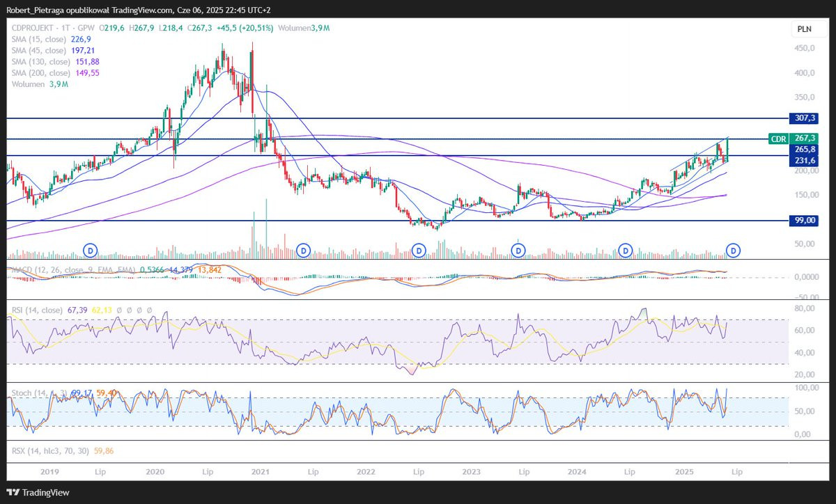836x504 pixels.
Task: Click the 2021 label on time axis
Action: click(x=260, y=471)
